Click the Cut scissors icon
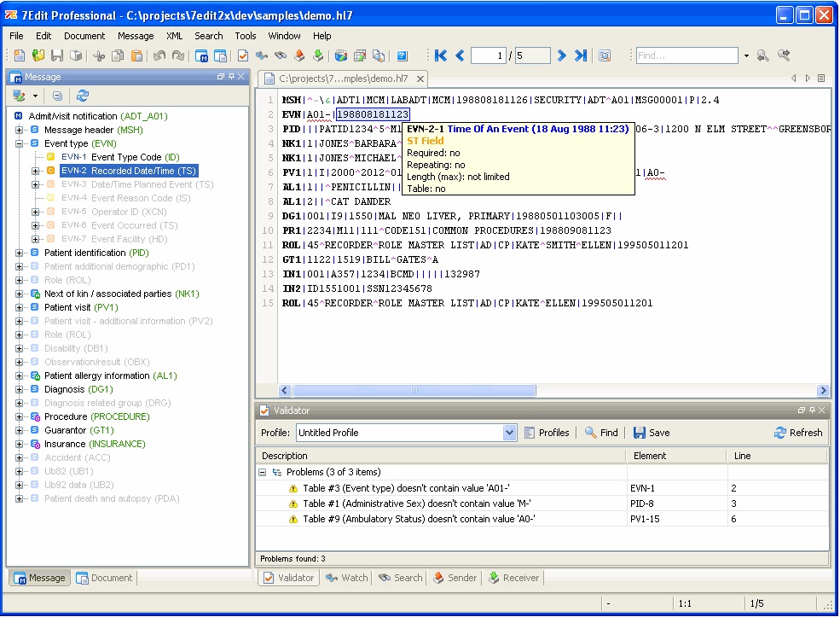 99,56
